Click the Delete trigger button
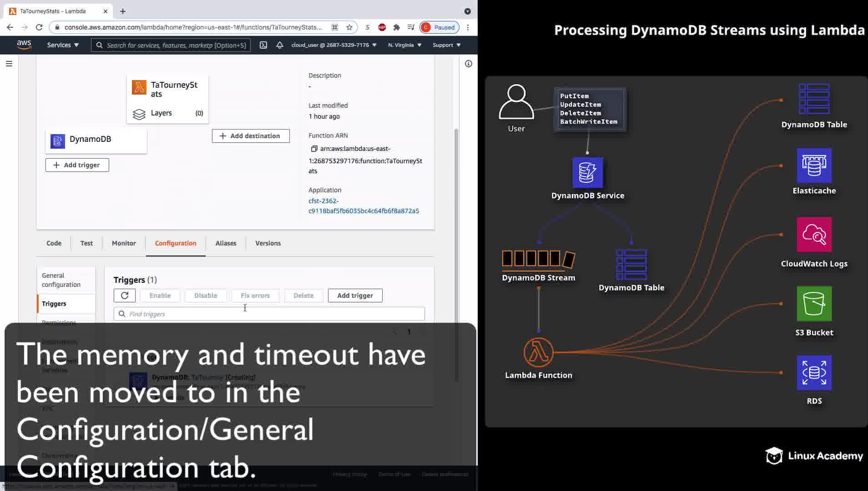 (x=303, y=296)
